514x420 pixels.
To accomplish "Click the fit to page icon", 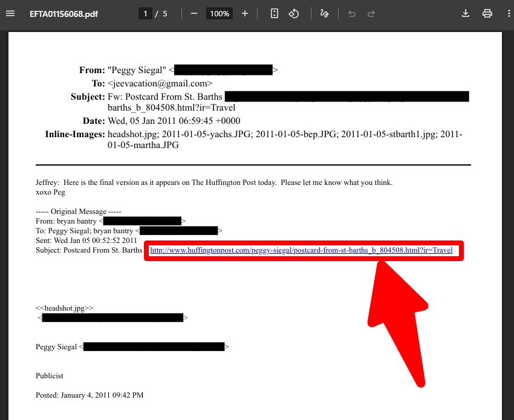I will point(274,13).
